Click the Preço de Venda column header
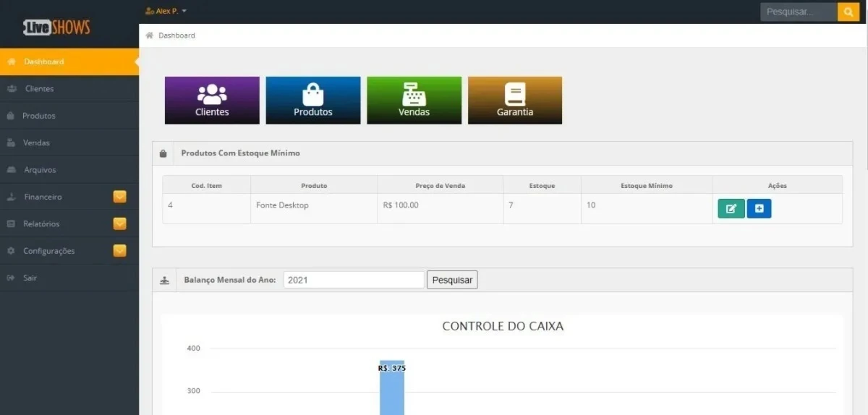The height and width of the screenshot is (415, 868). 441,186
